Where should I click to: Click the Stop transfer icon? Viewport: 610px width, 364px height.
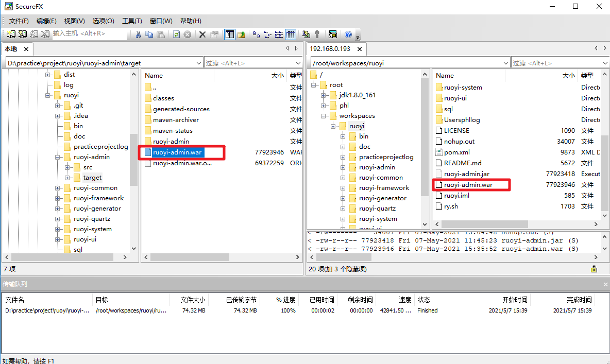click(188, 34)
